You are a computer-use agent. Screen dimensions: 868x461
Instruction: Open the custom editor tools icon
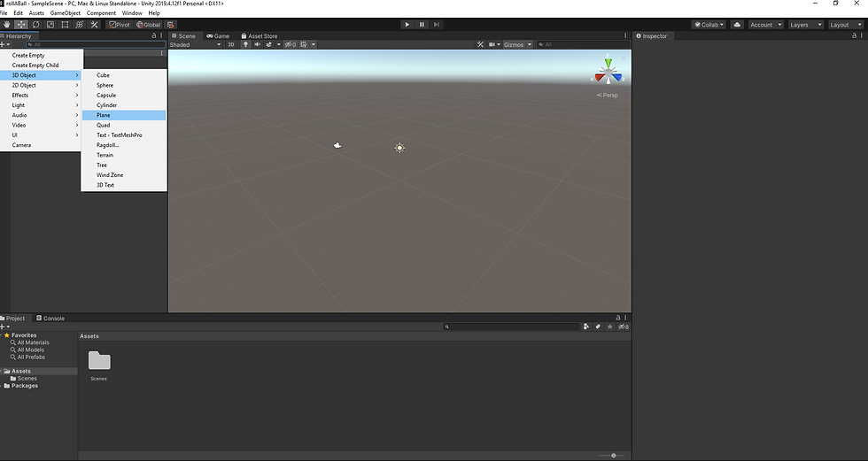94,24
